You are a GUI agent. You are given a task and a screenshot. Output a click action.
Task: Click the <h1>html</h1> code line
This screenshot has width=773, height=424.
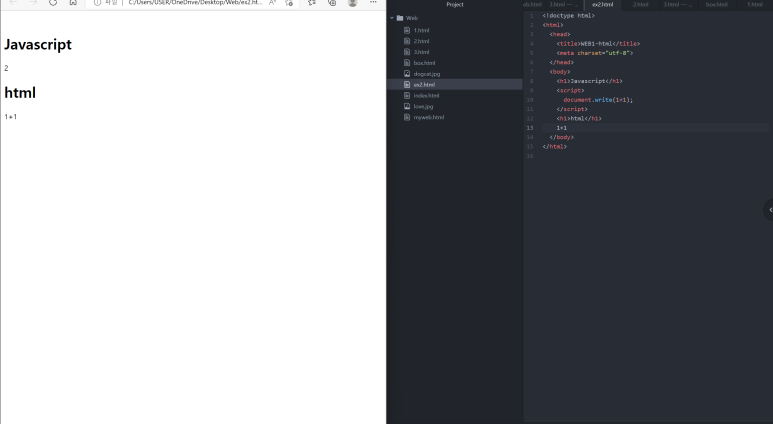pyautogui.click(x=579, y=119)
